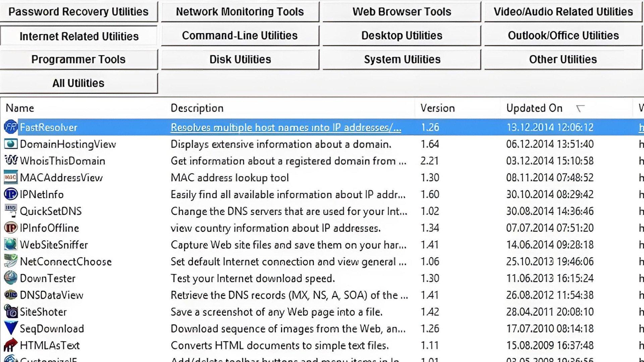Click 'MAC address lookup tool' description

(x=230, y=178)
